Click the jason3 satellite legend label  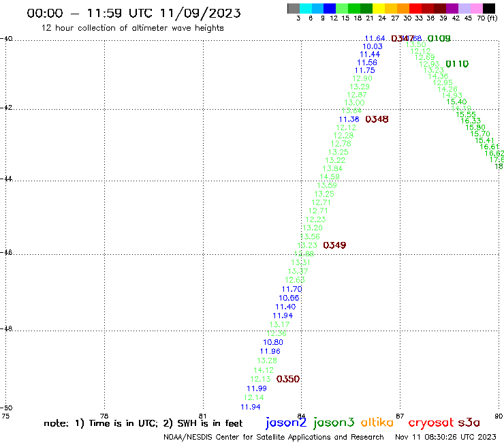click(x=334, y=423)
